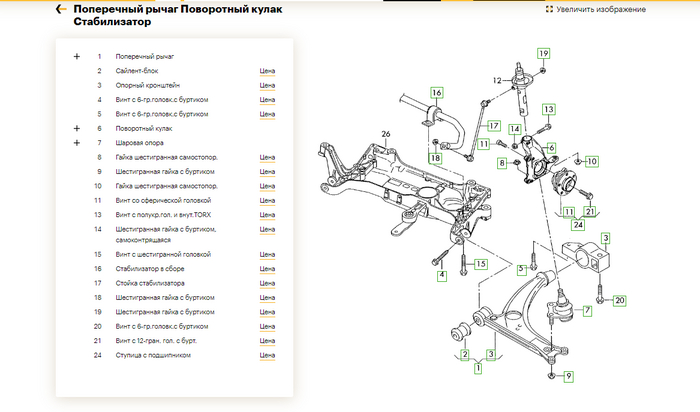The image size is (700, 412).
Task: Open Цена link for row 19
Action: pos(267,312)
